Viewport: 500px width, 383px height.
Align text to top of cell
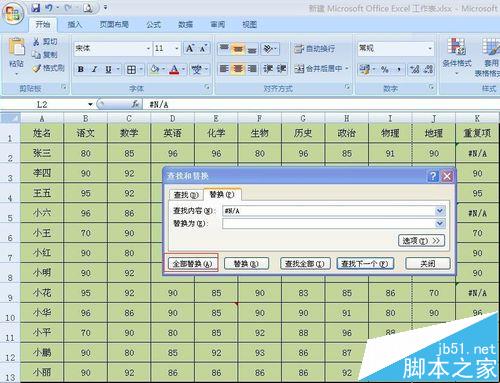coord(224,49)
